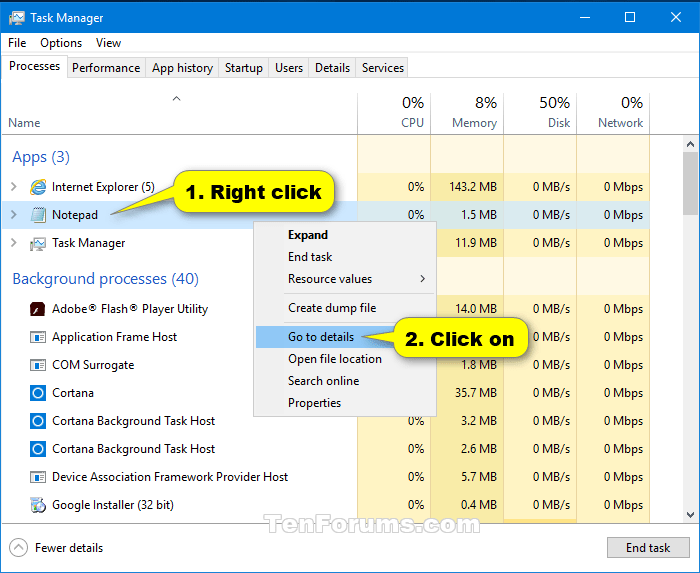Click the scrollbar down arrow
Screen dimensions: 700x573
pos(690,515)
